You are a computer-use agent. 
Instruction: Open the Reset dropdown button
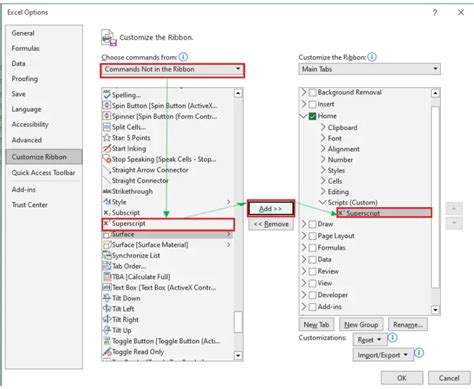tap(369, 340)
